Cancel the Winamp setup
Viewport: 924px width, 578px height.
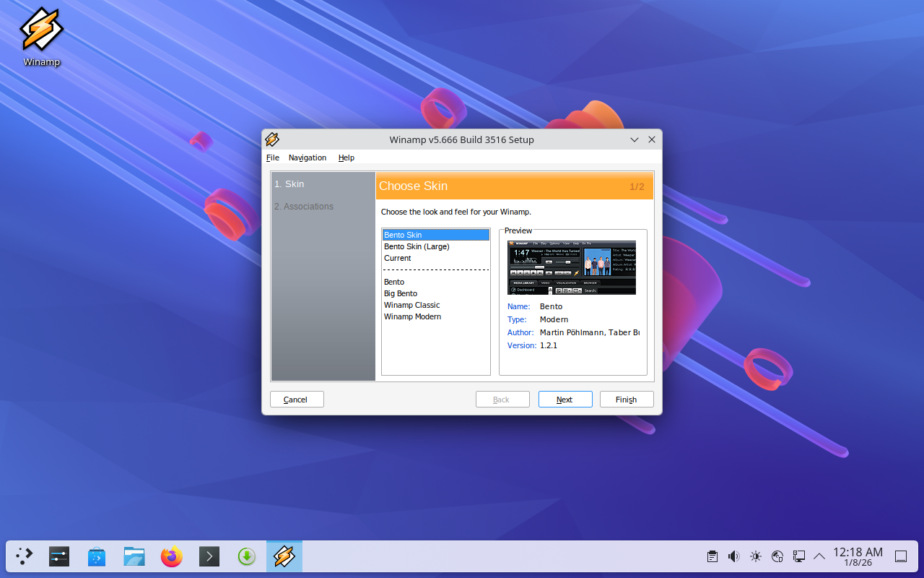click(x=297, y=400)
